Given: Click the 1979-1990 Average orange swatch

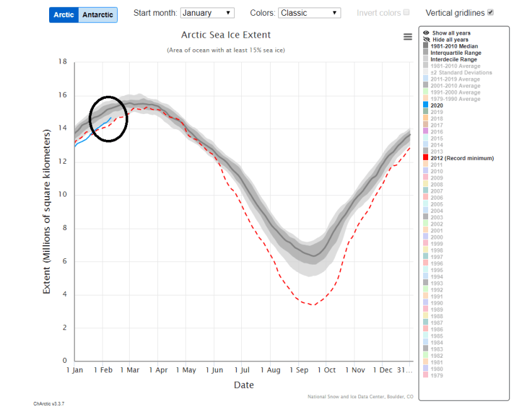Looking at the screenshot, I should click(426, 99).
